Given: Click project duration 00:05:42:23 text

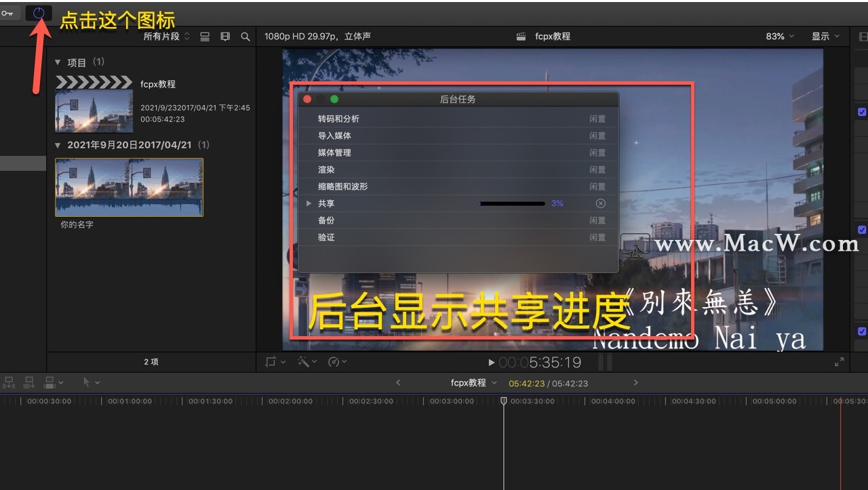Looking at the screenshot, I should point(163,119).
